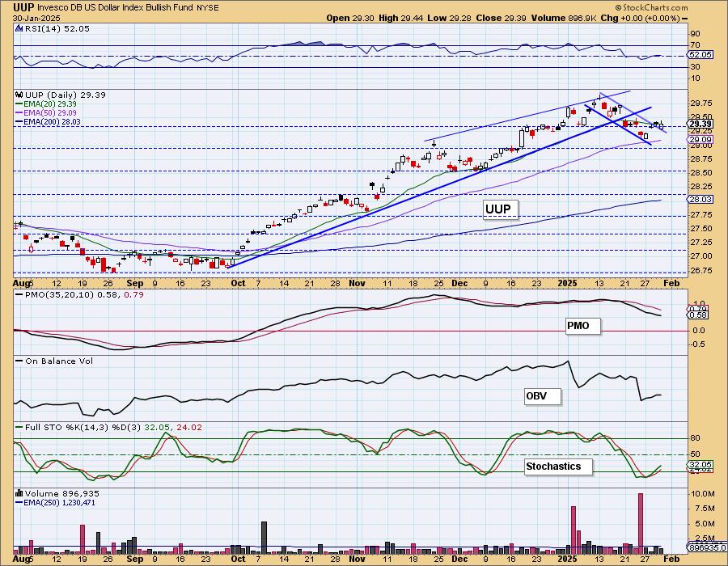Click the EMA(20) 29.39 legend text
This screenshot has width=728, height=566.
tap(50, 104)
